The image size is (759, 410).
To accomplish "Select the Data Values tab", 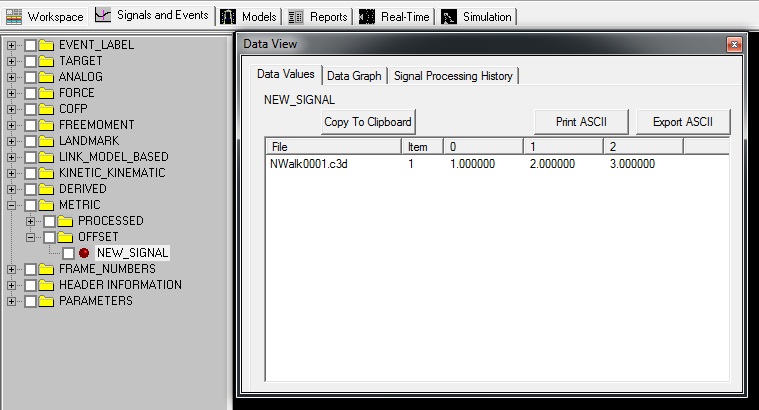I will (x=286, y=74).
